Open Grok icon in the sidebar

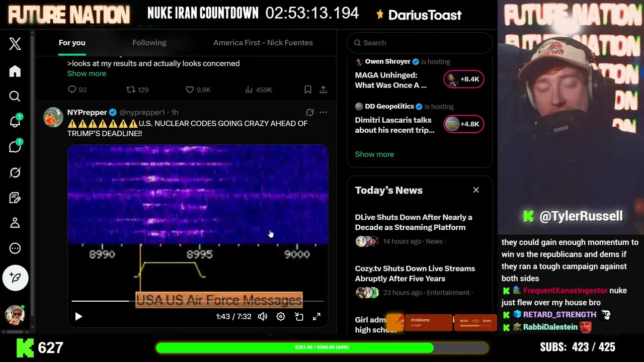(15, 172)
